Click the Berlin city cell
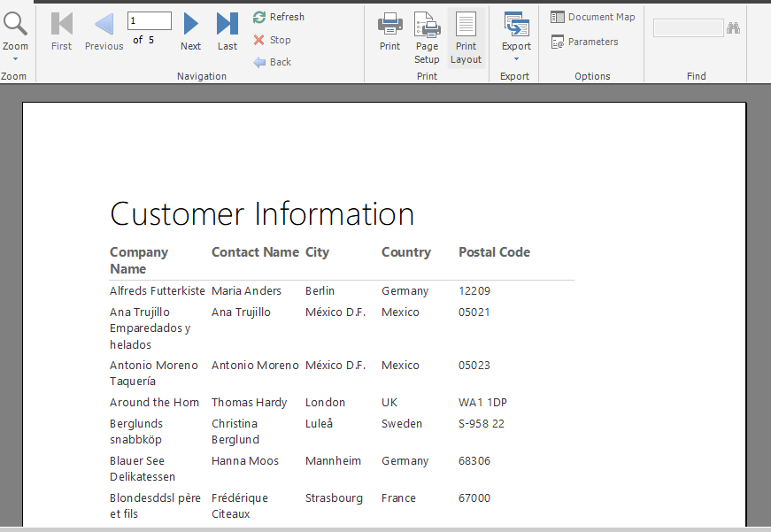Screen dimensions: 771x532 pyautogui.click(x=320, y=290)
